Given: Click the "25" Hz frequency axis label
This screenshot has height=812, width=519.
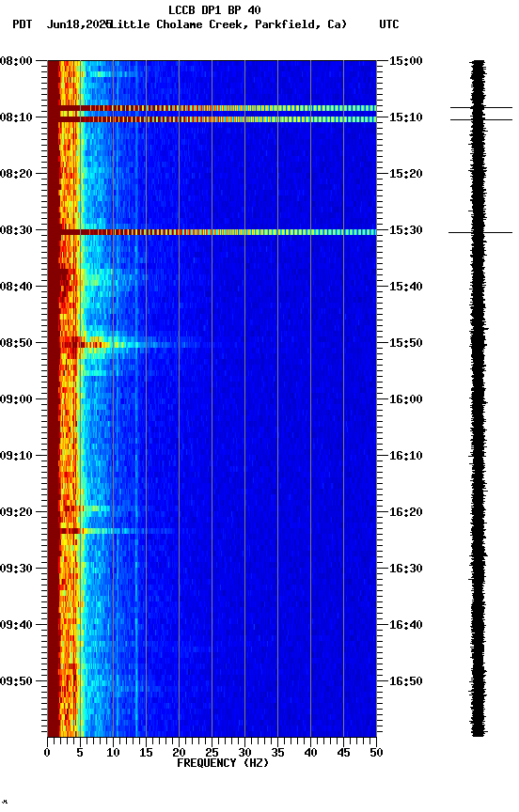Looking at the screenshot, I should (212, 753).
